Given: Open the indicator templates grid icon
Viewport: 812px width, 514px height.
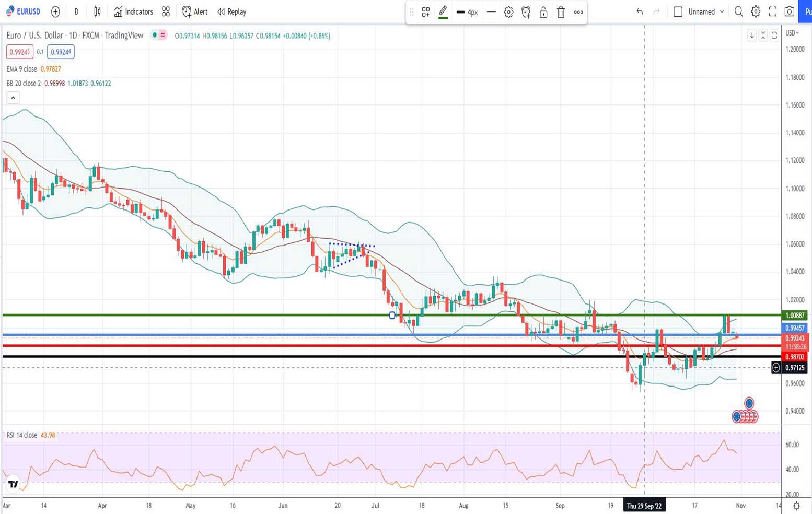Looking at the screenshot, I should (x=166, y=11).
